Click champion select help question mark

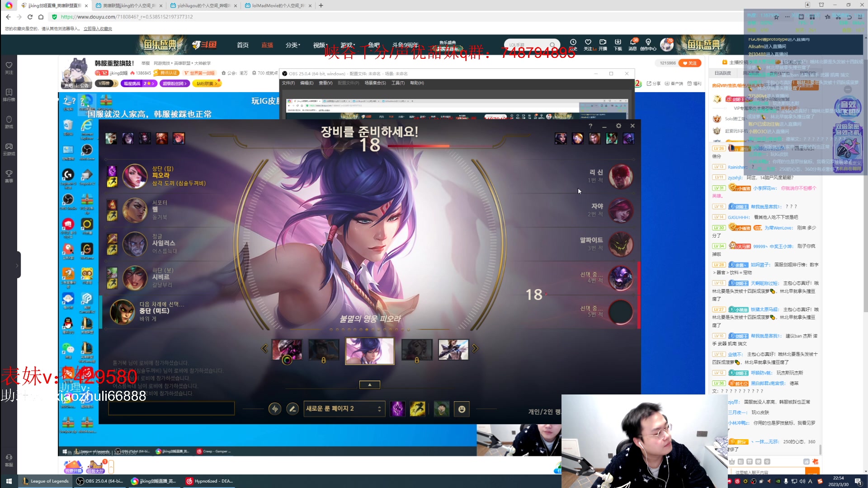coord(590,126)
